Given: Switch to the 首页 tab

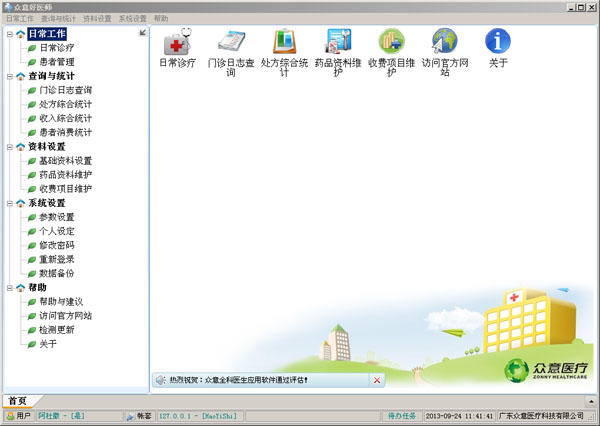Looking at the screenshot, I should (18, 401).
